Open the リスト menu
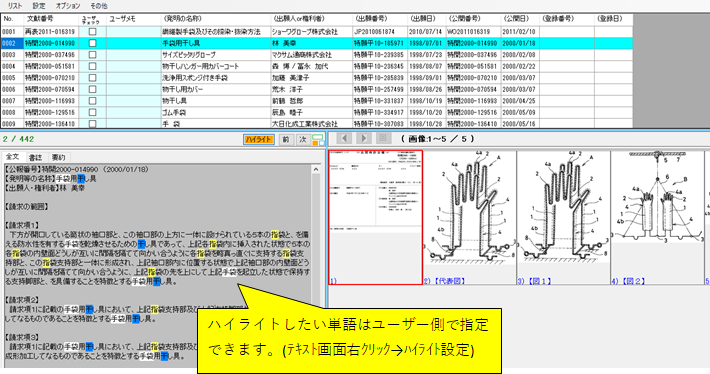The width and height of the screenshot is (710, 374). click(x=14, y=6)
